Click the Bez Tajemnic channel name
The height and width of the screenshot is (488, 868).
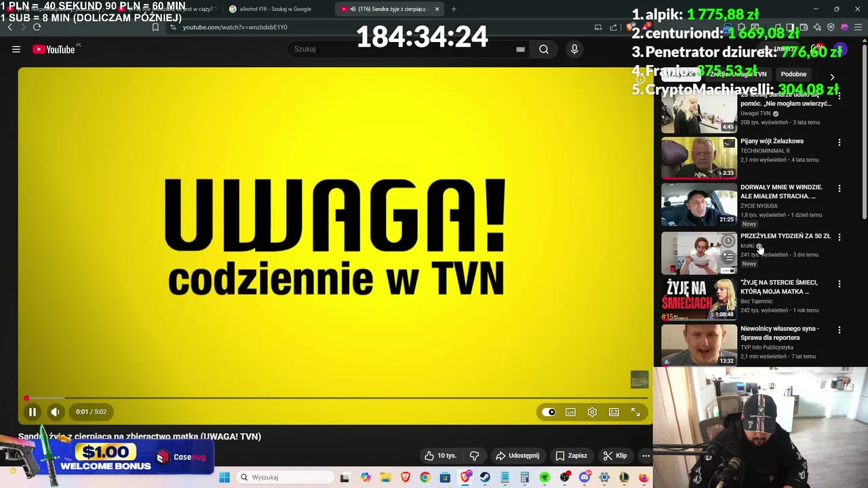tap(757, 301)
